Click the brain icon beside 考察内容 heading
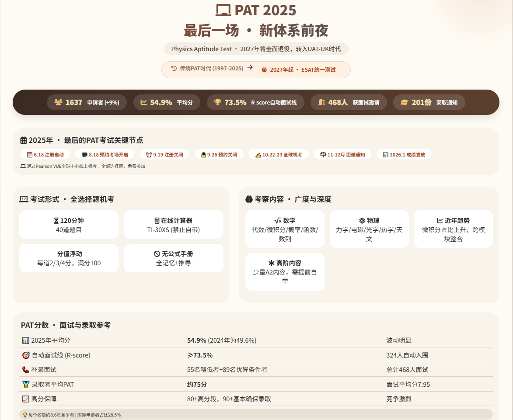Screen dimensions: 513x420 click(249, 199)
